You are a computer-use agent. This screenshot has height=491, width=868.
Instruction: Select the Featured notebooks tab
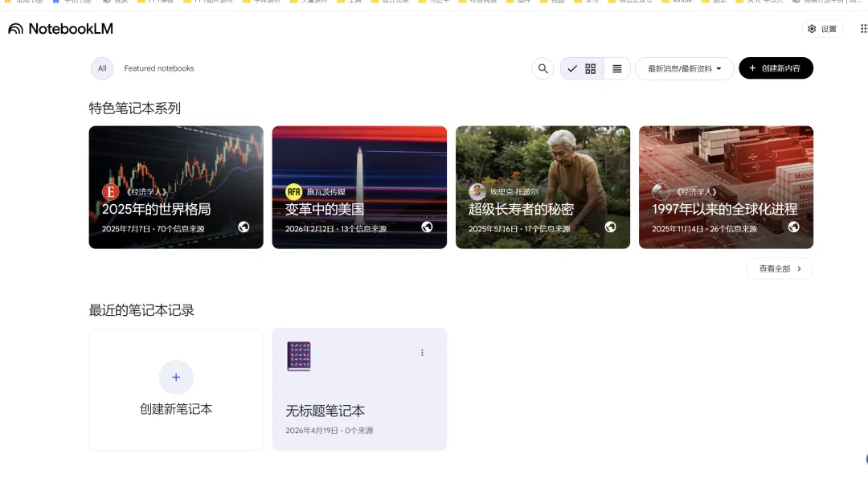pyautogui.click(x=159, y=68)
